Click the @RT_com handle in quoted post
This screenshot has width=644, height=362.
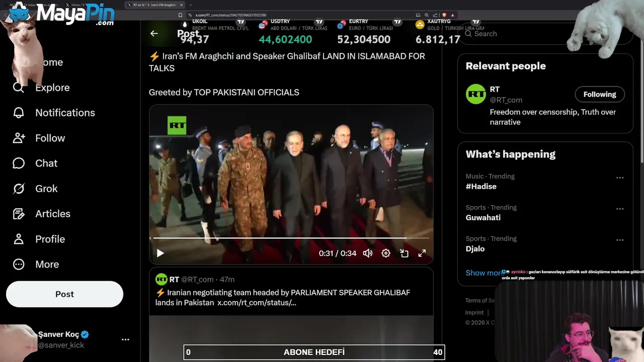coord(197,280)
